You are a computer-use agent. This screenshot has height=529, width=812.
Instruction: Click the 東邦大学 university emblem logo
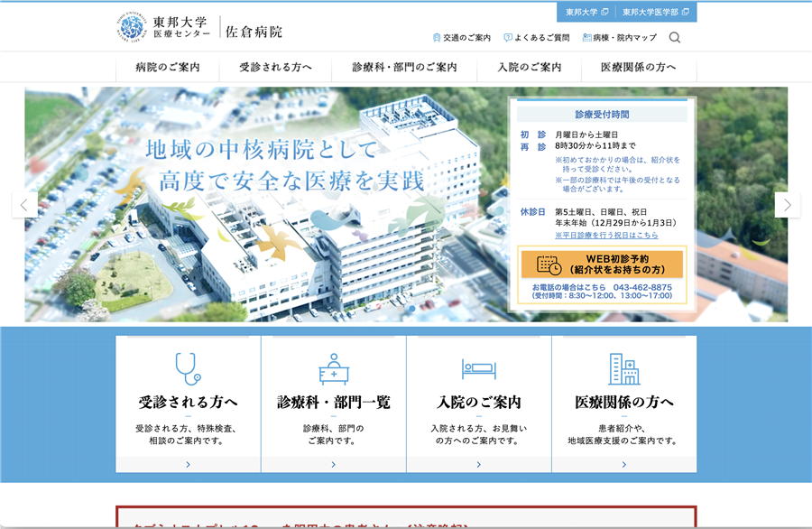tap(132, 27)
